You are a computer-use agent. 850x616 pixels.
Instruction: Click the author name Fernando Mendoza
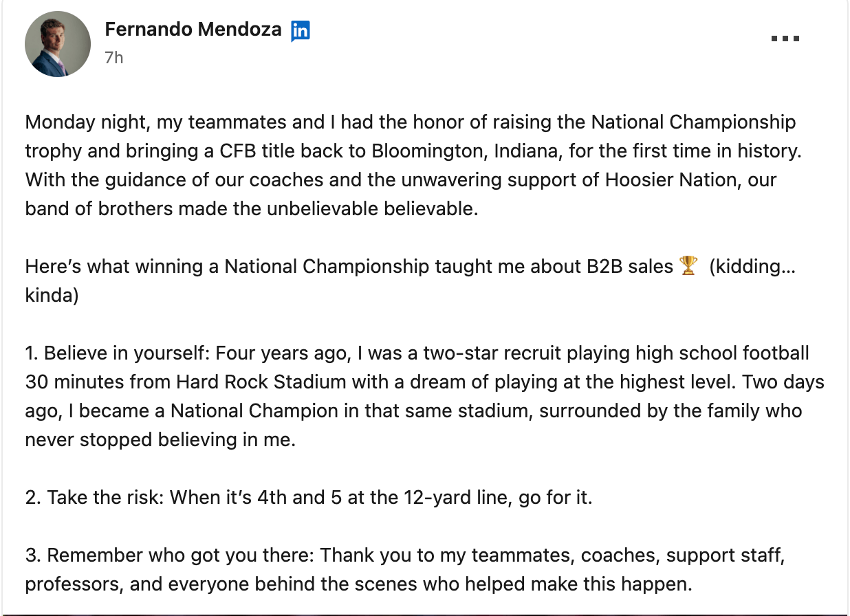click(193, 30)
